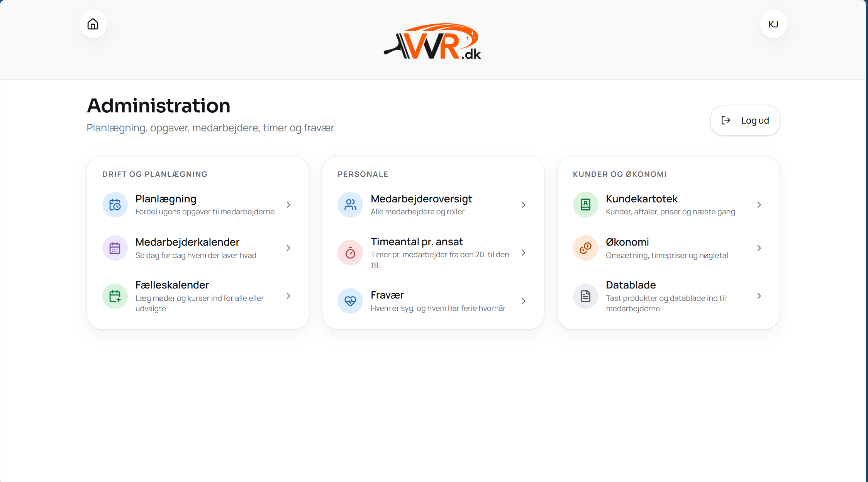This screenshot has height=482, width=868.
Task: Select the Fravær entry title
Action: (x=387, y=295)
